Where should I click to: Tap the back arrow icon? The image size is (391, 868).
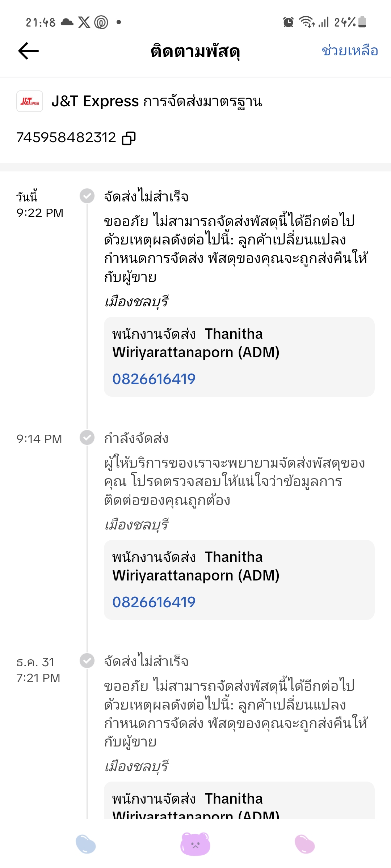click(28, 51)
